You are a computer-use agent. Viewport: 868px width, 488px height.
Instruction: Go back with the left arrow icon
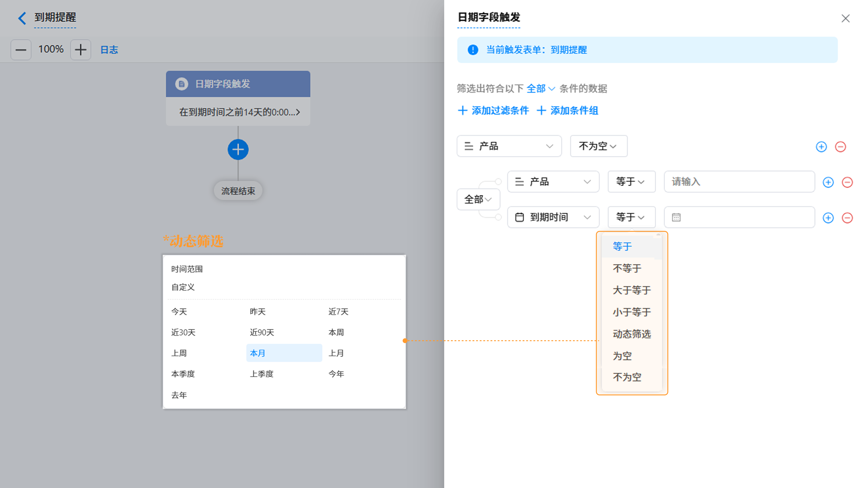pyautogui.click(x=22, y=18)
